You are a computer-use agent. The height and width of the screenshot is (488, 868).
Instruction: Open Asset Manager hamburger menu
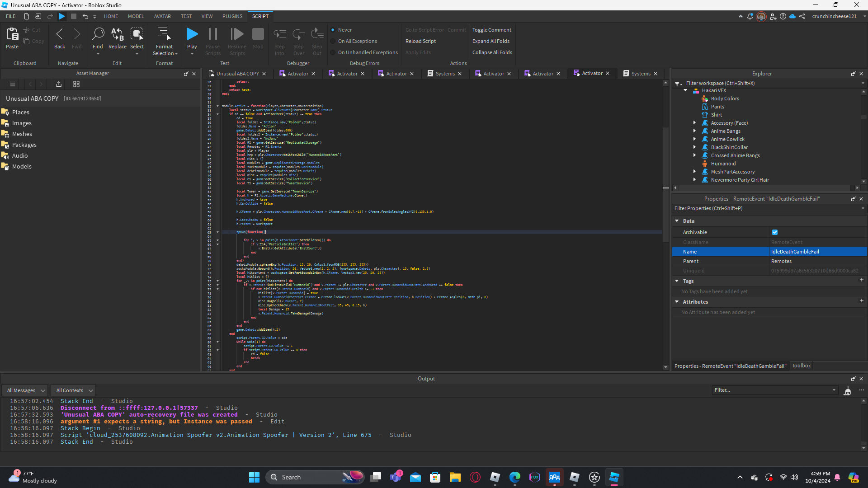pyautogui.click(x=13, y=84)
